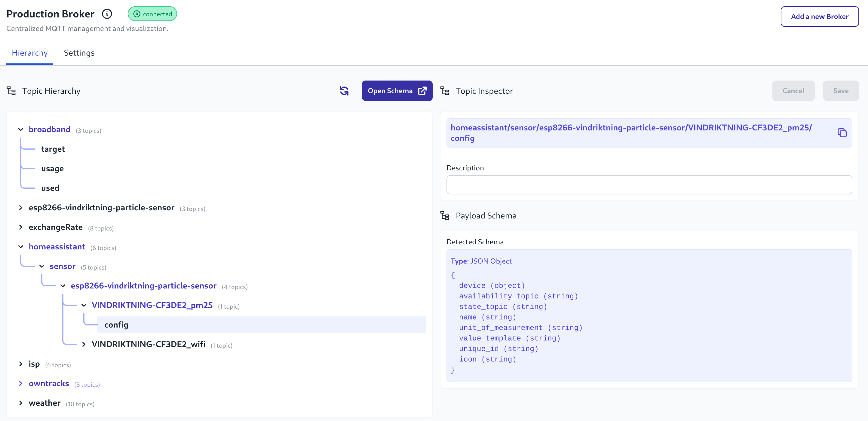The width and height of the screenshot is (868, 421).
Task: Click the Payload Schema section icon
Action: pos(445,215)
